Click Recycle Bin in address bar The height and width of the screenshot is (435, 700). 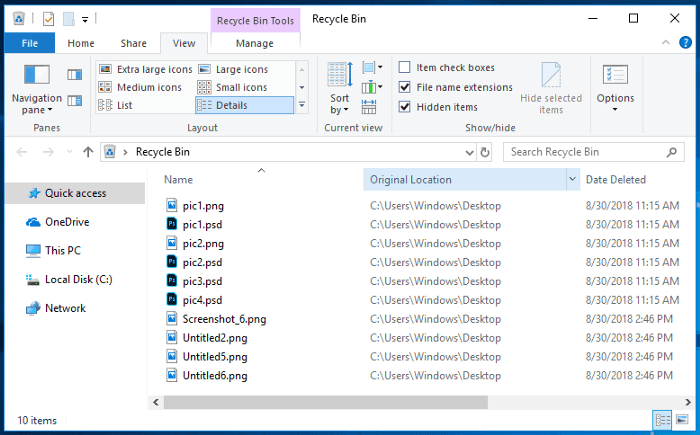click(x=162, y=152)
